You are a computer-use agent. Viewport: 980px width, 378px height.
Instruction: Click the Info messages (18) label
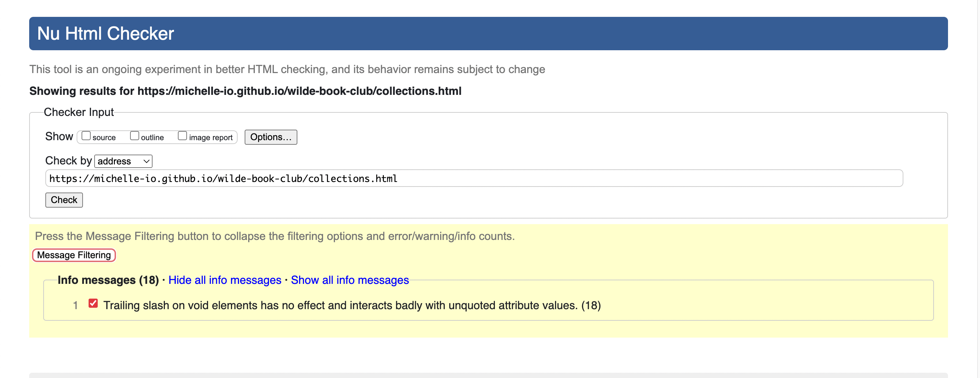coord(108,280)
